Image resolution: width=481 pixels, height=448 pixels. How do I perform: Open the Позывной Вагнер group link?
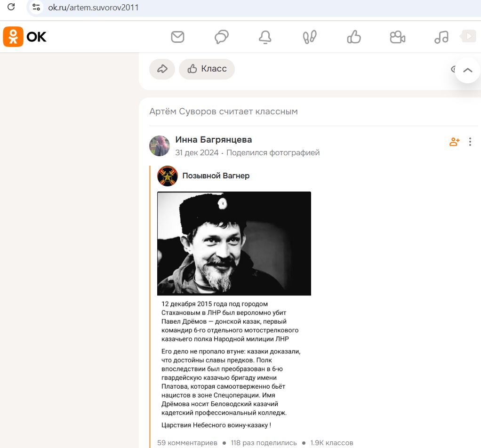click(216, 176)
